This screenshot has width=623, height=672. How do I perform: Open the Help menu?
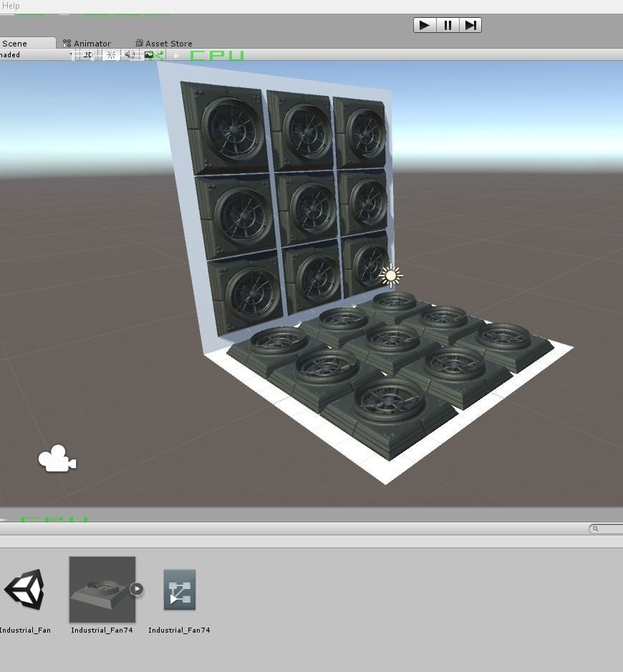[10, 6]
